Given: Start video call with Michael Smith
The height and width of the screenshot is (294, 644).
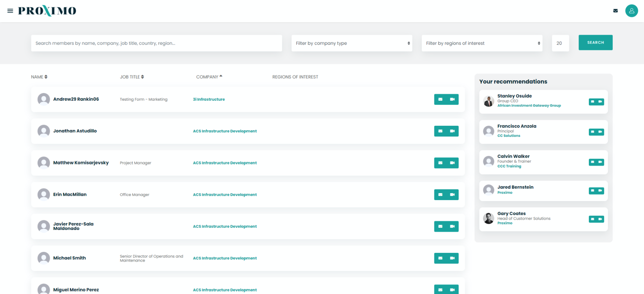Looking at the screenshot, I should [x=453, y=258].
